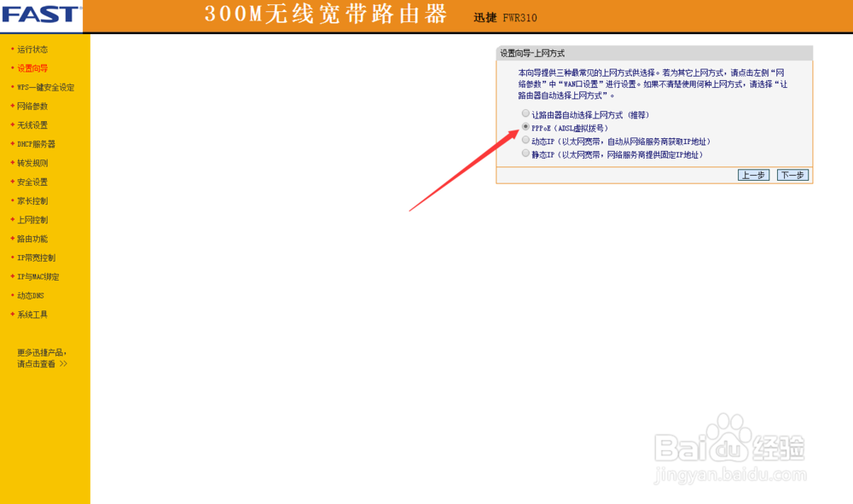Choose 让路由器自动选择上网方式 (推荐)

click(x=525, y=113)
